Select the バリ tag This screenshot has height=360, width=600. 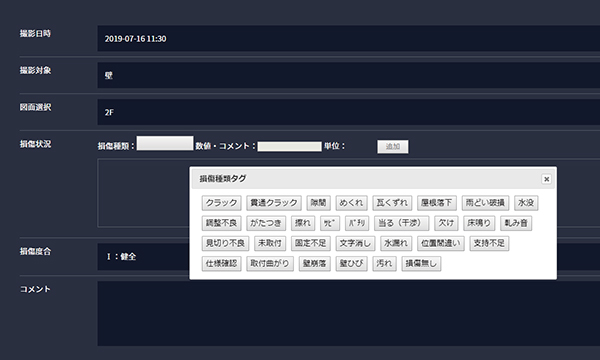click(x=357, y=223)
